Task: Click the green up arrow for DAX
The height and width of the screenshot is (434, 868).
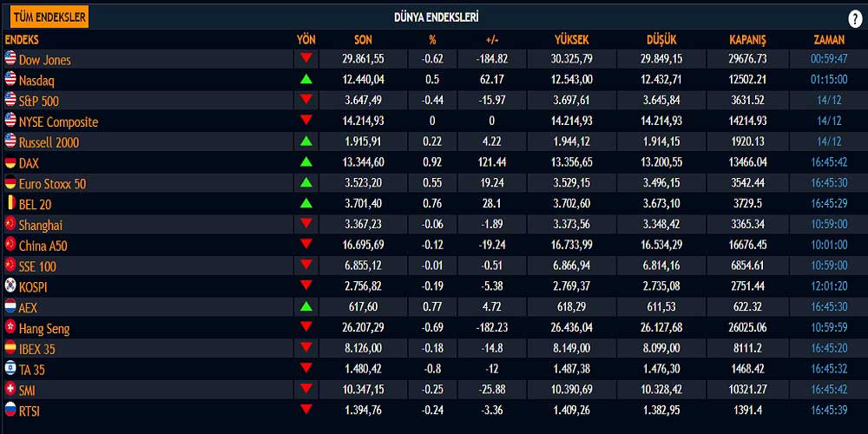Action: point(306,161)
